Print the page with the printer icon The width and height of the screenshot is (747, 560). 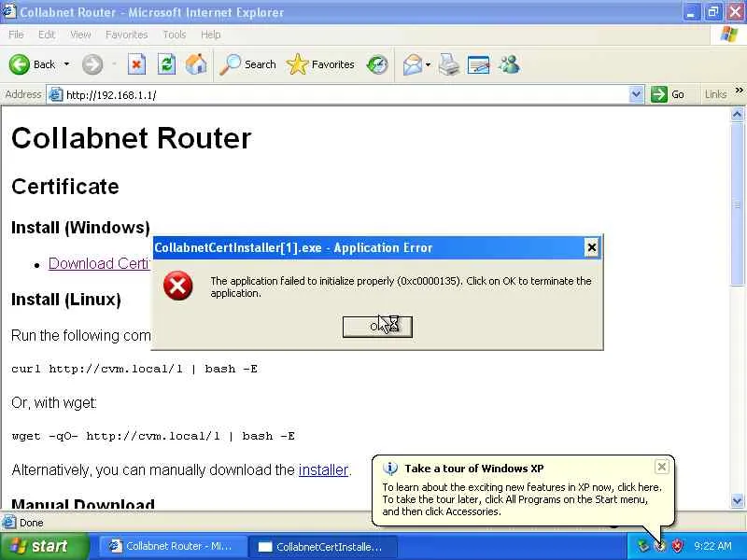[x=449, y=64]
